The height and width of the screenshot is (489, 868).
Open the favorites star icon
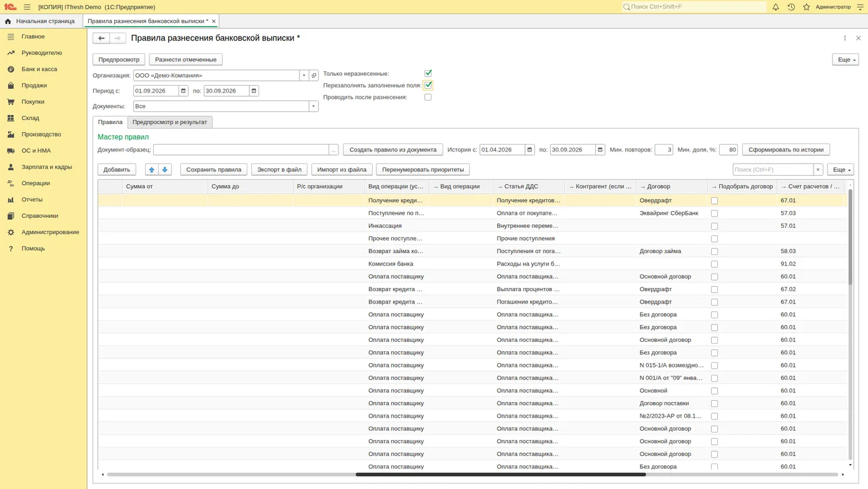point(807,7)
